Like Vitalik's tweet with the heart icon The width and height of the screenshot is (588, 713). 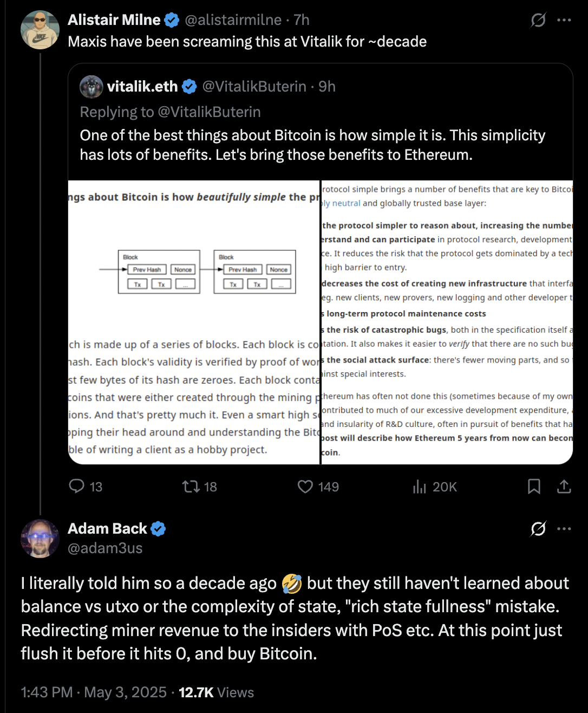pyautogui.click(x=304, y=487)
